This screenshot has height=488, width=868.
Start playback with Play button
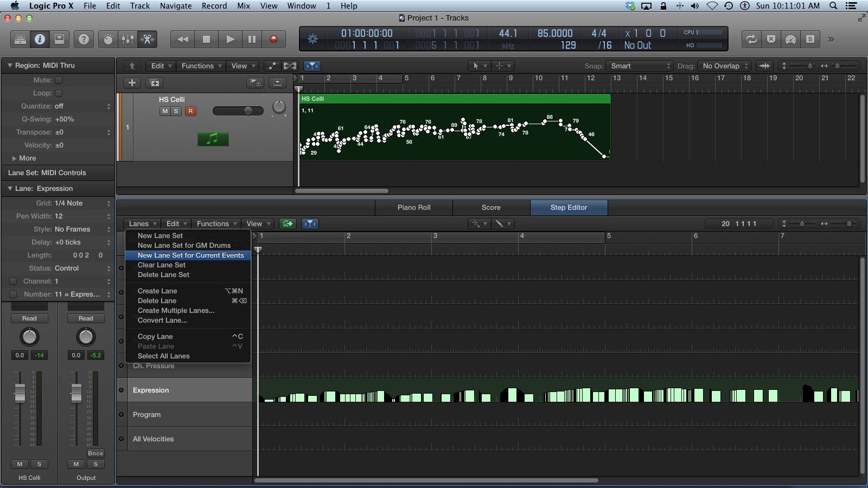point(229,39)
